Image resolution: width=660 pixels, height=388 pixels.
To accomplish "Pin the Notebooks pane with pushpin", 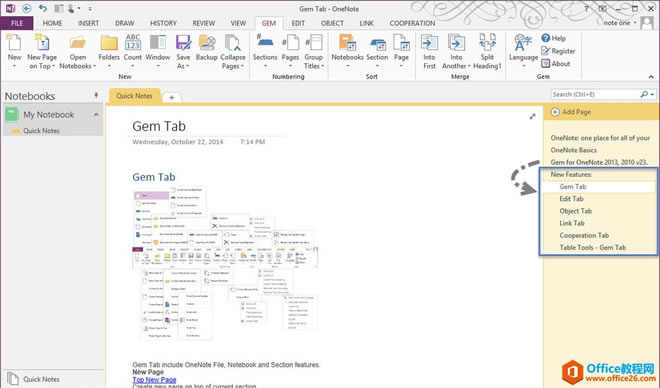I will [x=96, y=96].
